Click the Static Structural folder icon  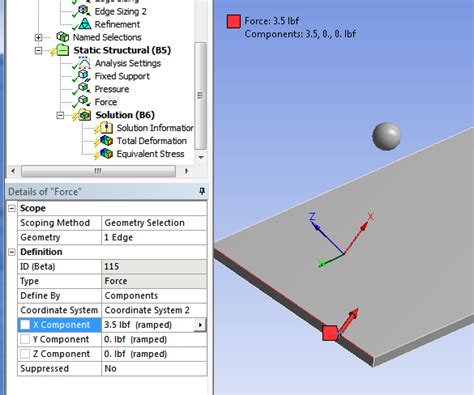click(x=63, y=50)
